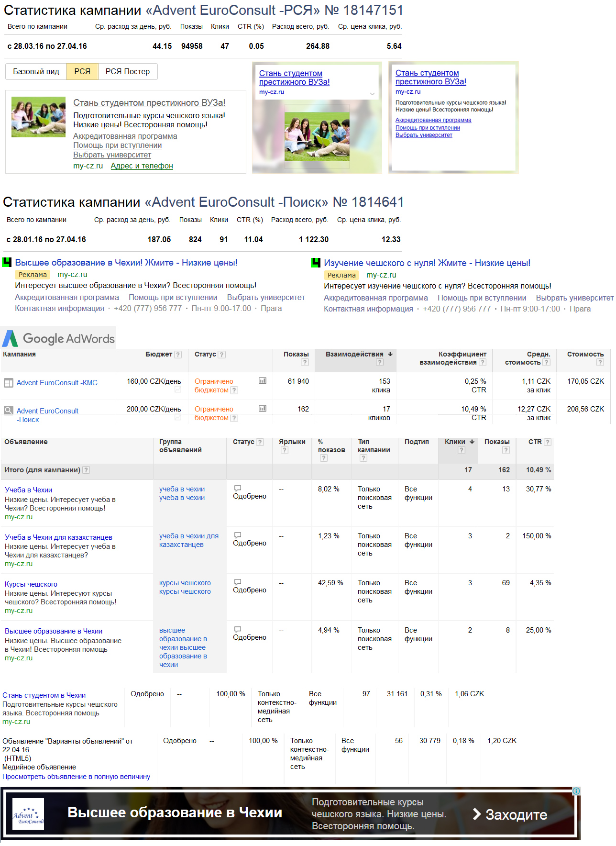Select date range с 28.01.16 по 27.04.16

click(46, 240)
